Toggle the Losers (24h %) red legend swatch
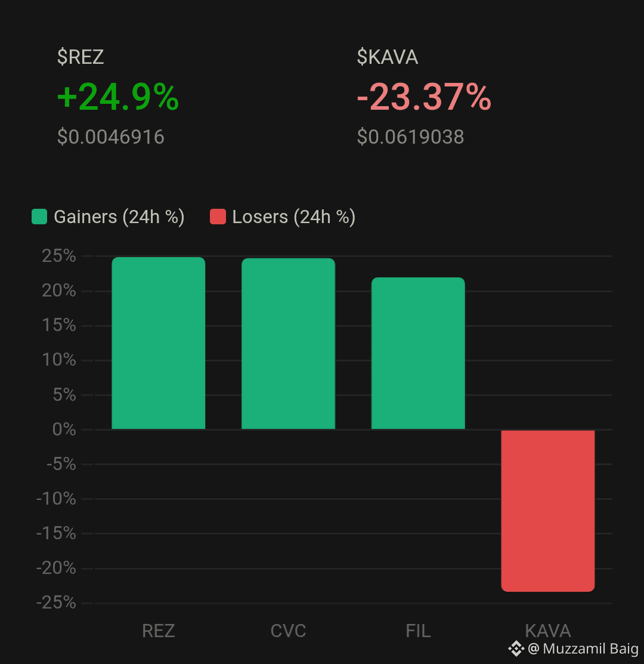 click(218, 217)
